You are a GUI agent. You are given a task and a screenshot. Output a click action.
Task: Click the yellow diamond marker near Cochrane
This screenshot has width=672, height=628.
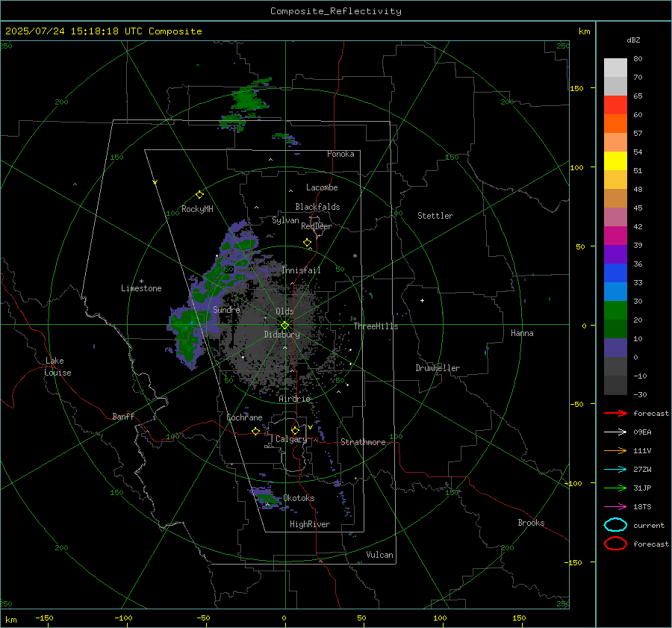255,431
